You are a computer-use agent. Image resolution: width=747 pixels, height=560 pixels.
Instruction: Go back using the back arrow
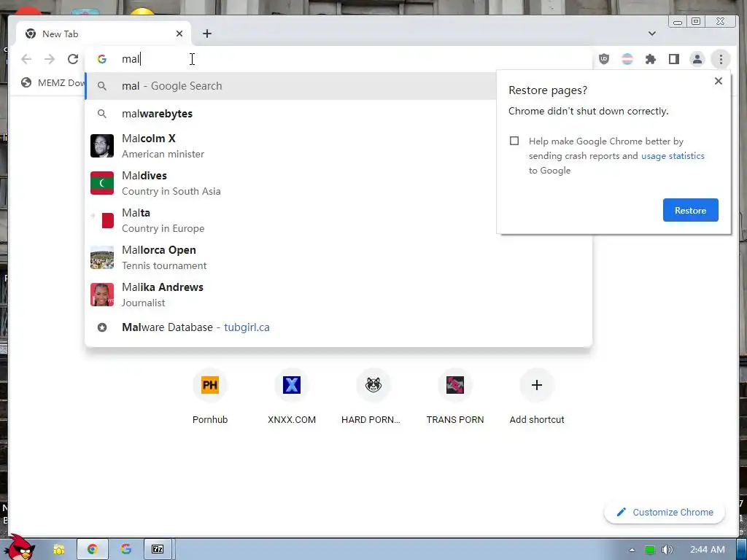pyautogui.click(x=26, y=59)
